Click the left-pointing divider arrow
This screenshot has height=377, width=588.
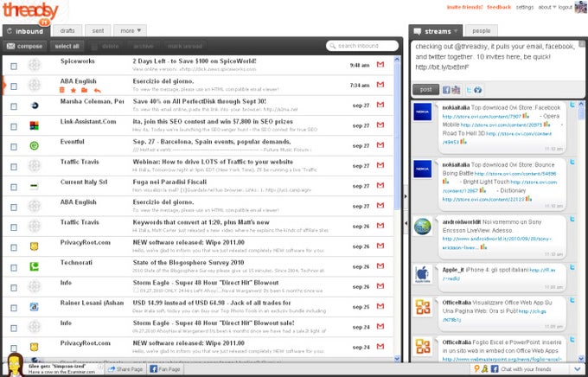click(406, 223)
